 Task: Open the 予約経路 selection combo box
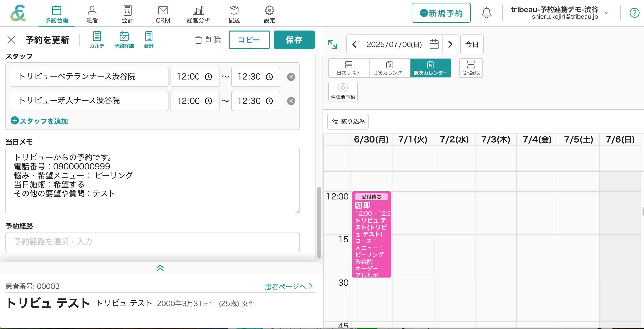point(152,242)
